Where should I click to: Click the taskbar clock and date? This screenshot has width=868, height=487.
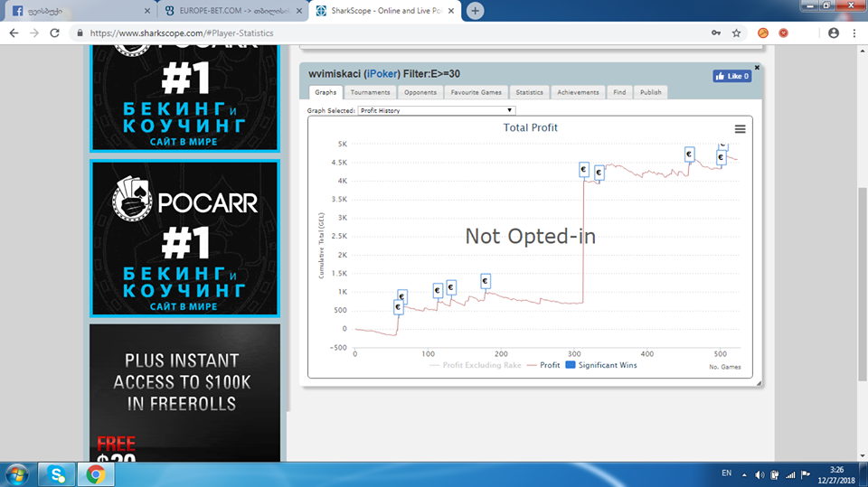(x=836, y=475)
